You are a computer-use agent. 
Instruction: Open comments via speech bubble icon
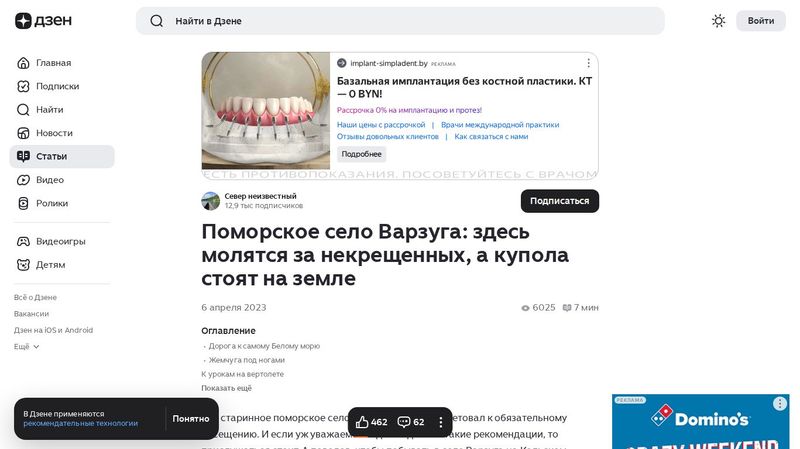coord(404,422)
